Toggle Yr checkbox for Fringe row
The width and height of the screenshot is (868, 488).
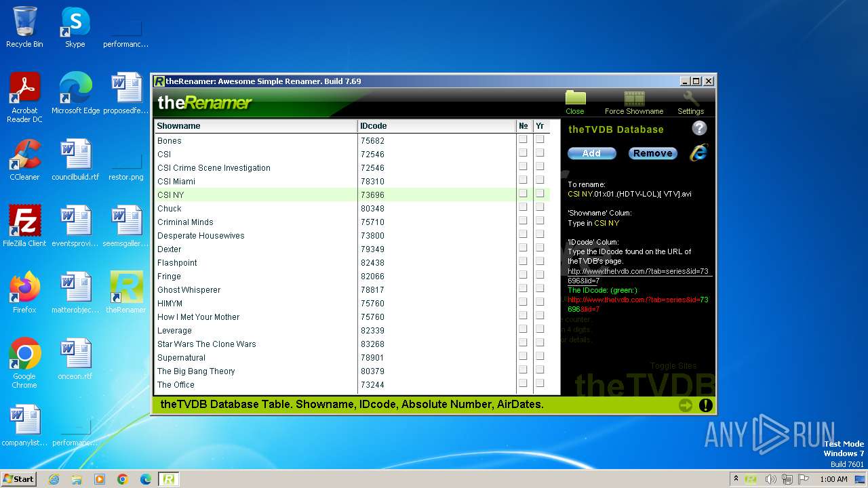(540, 274)
